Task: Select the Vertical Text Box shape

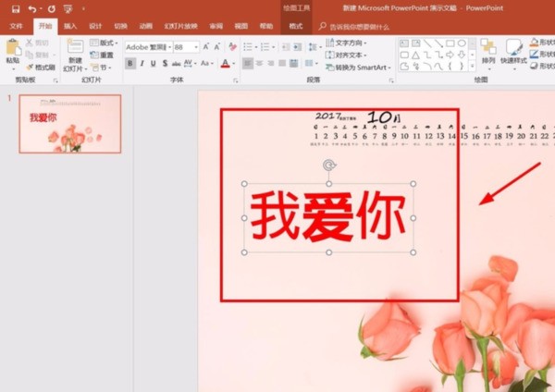Action: pos(416,43)
